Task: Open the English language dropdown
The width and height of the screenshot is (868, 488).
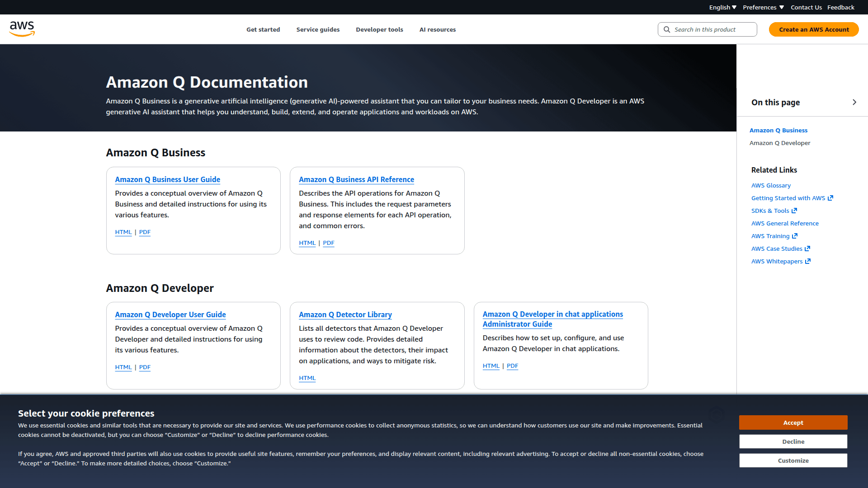Action: click(x=722, y=7)
